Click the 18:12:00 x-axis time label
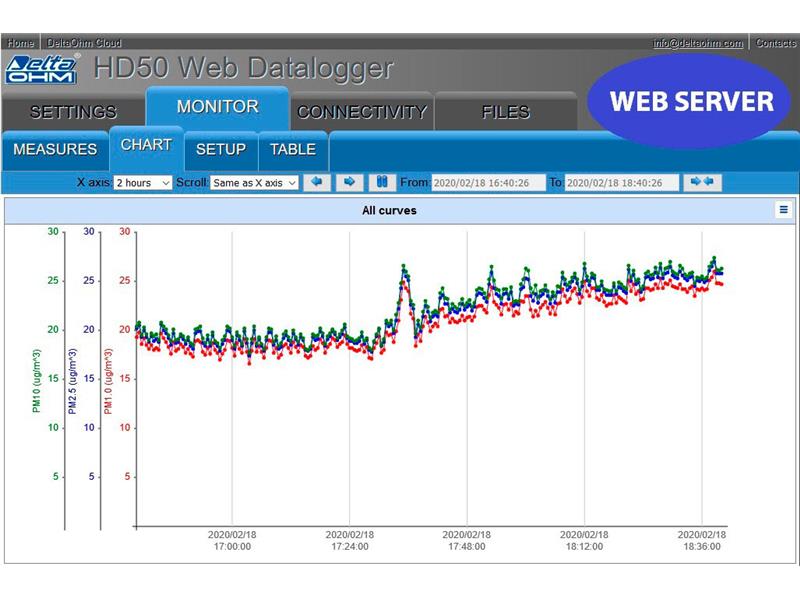 (584, 546)
